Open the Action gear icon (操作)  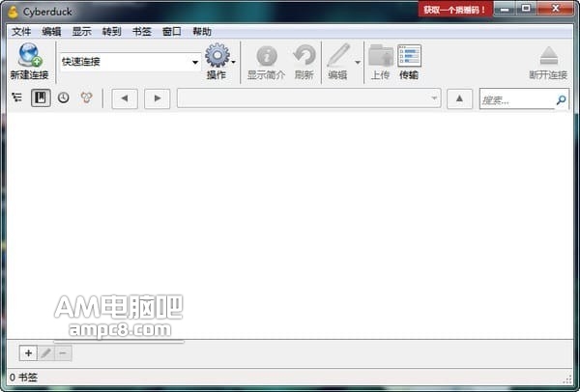217,55
